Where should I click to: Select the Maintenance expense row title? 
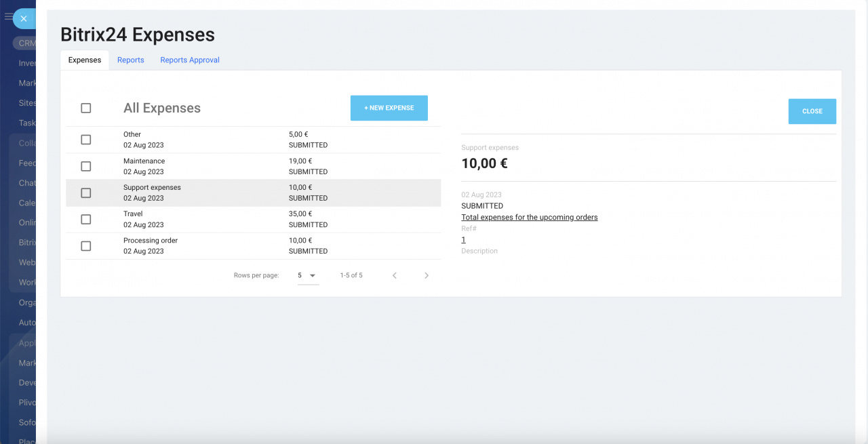144,161
